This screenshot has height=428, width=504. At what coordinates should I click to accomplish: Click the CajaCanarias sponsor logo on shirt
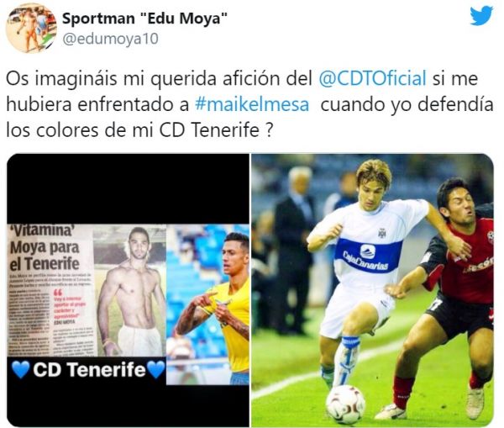click(367, 256)
